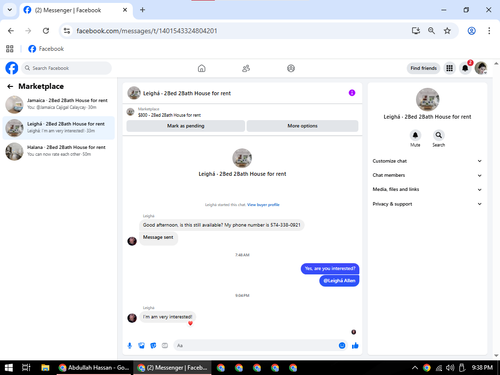Attach a photo with the image icon

coord(142,346)
